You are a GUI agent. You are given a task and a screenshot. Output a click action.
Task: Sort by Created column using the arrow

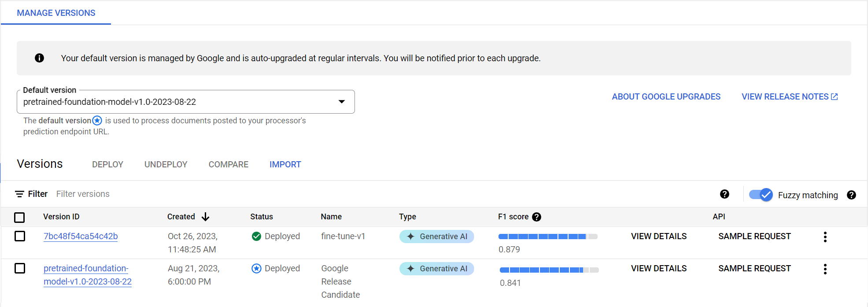point(205,217)
